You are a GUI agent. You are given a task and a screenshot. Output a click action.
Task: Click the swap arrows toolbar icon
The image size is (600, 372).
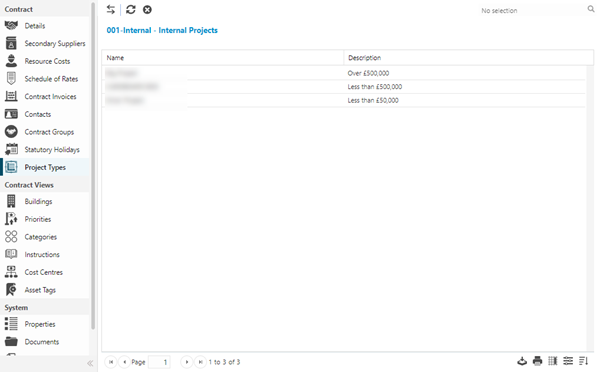[111, 10]
